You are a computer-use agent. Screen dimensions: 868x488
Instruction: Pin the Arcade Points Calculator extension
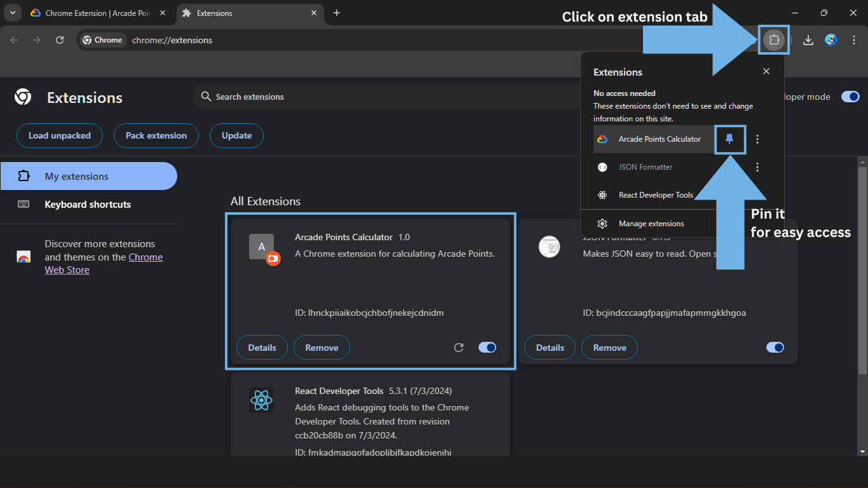729,139
